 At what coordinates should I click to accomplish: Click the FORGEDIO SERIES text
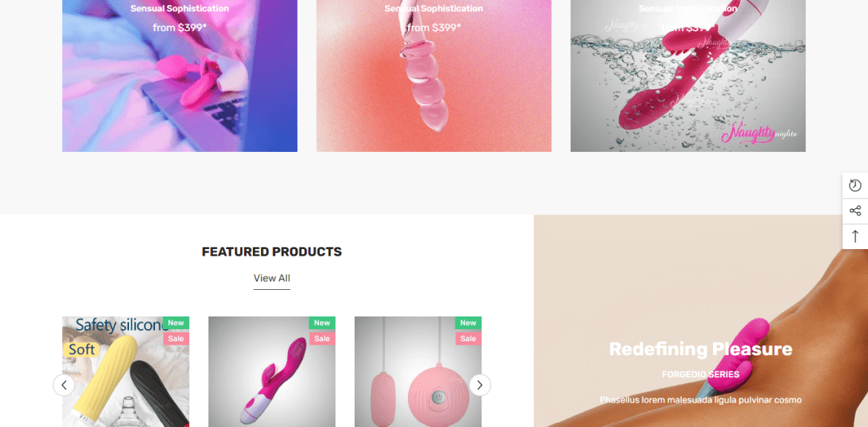click(x=700, y=374)
